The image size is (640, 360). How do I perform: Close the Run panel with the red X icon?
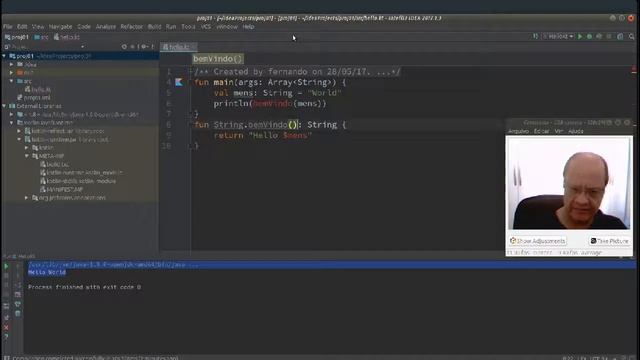click(6, 327)
